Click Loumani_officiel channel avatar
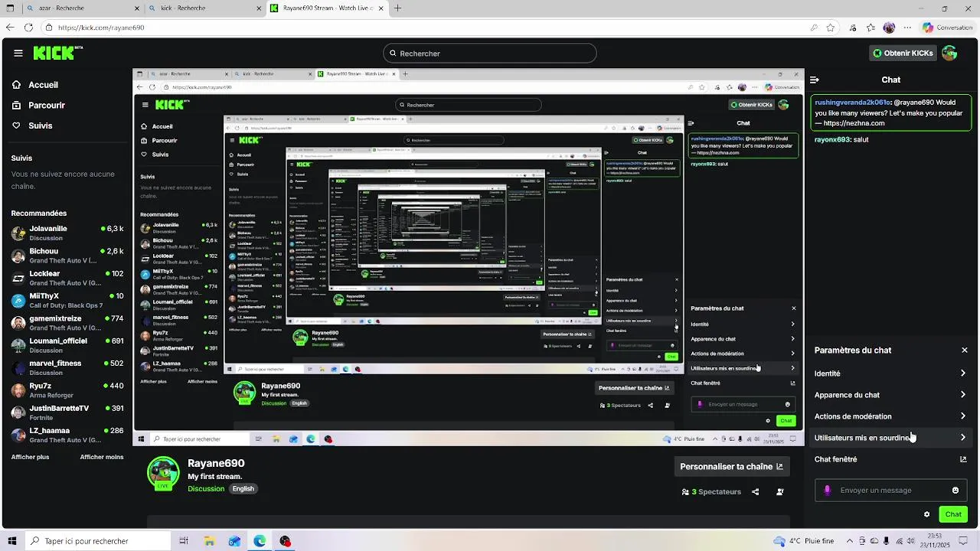980x551 pixels. tap(18, 345)
